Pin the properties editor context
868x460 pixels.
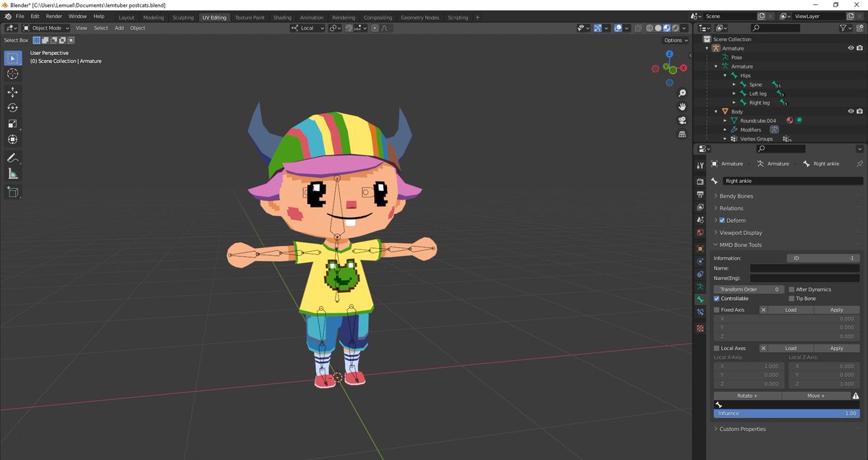pyautogui.click(x=859, y=163)
